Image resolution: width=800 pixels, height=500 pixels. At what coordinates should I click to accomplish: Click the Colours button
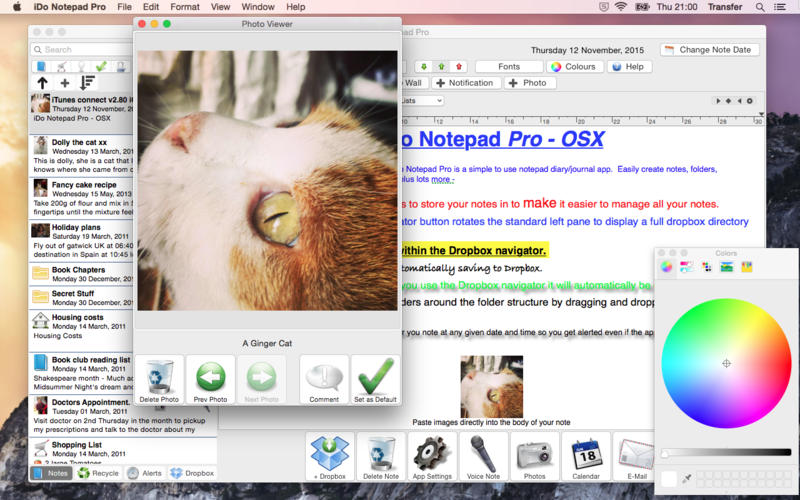click(x=574, y=67)
